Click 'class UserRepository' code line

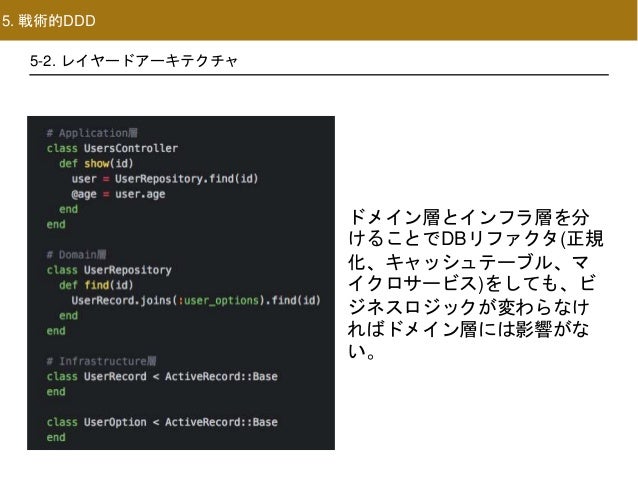pyautogui.click(x=109, y=270)
